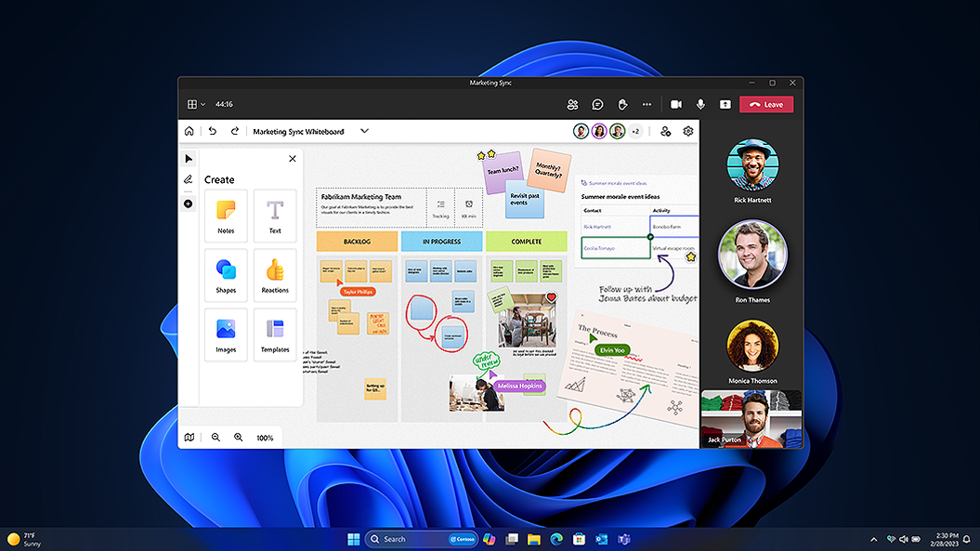The width and height of the screenshot is (980, 551).
Task: Expand the Marketing Sync Whiteboard name chevron
Action: tap(364, 132)
